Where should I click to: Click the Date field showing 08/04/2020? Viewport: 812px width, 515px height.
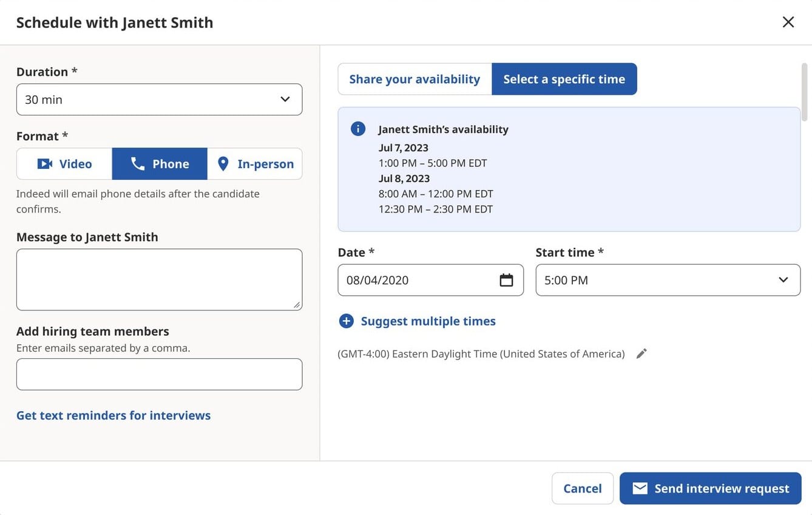click(430, 280)
